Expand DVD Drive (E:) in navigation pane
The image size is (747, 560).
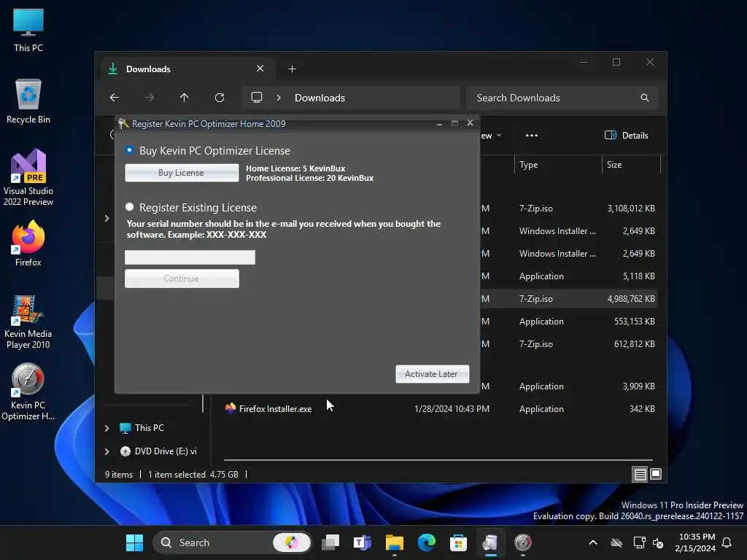(x=107, y=451)
